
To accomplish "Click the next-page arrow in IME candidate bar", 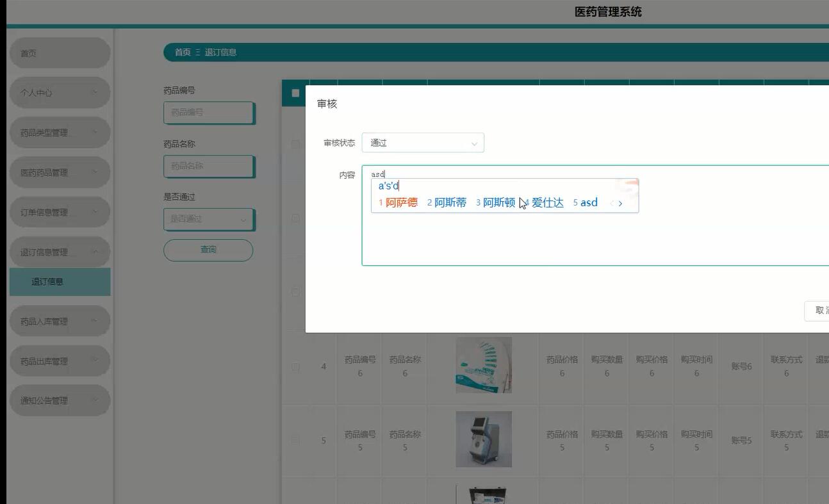I will tap(620, 202).
